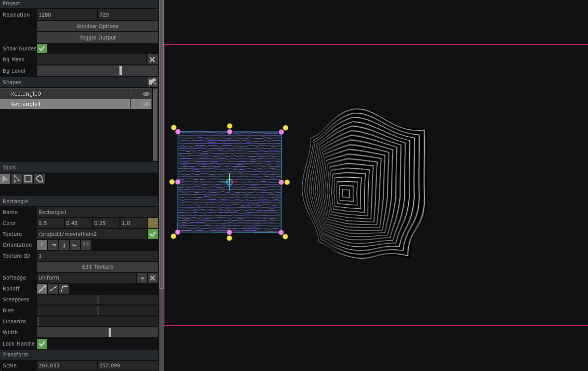Screen dimensions: 588x371
Task: Choose the freeform polygon shape tool
Action: pyautogui.click(x=39, y=179)
